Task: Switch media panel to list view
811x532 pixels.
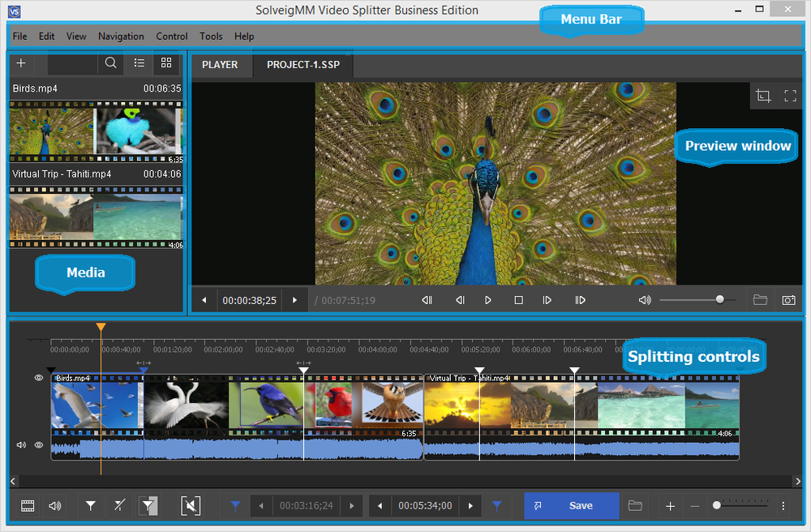Action: pyautogui.click(x=139, y=63)
